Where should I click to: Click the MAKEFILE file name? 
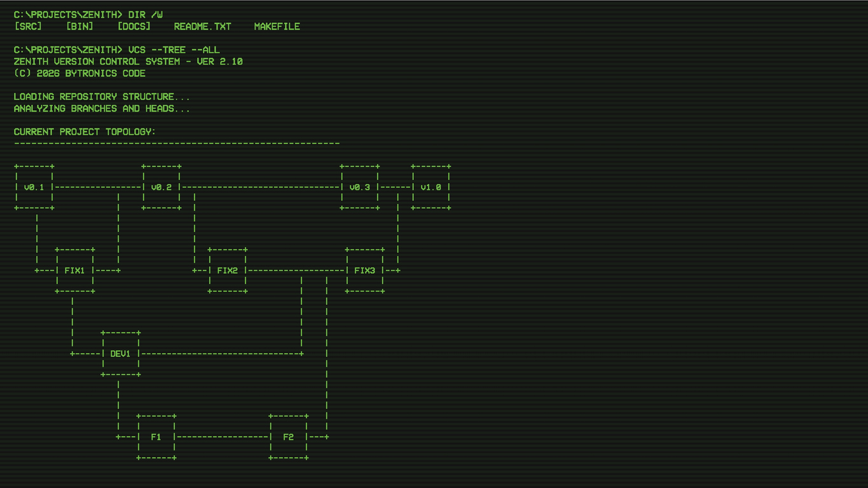click(277, 27)
